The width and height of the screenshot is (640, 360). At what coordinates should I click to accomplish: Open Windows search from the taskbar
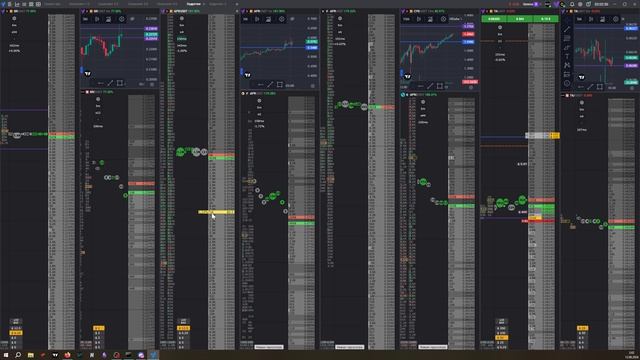coord(18,355)
